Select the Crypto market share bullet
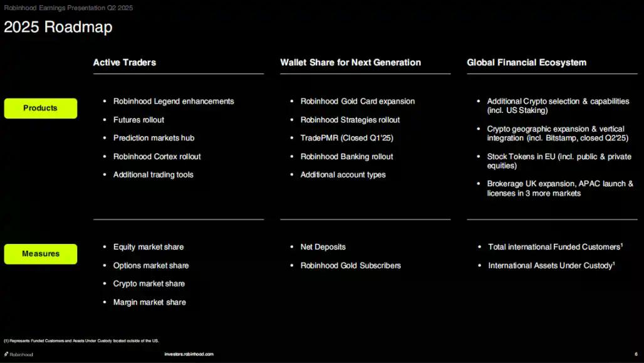 pos(149,283)
